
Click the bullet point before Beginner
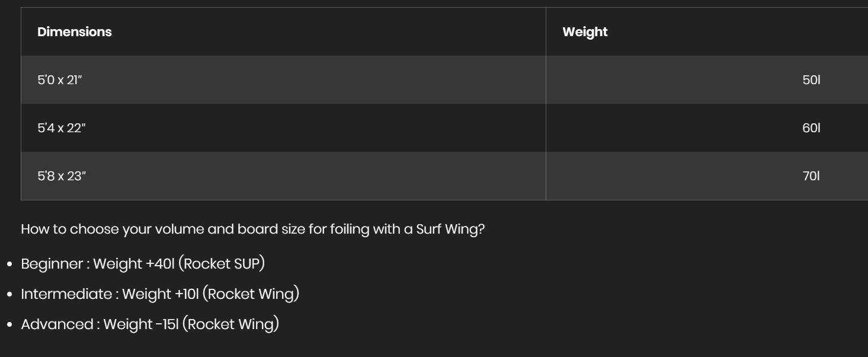tap(10, 264)
